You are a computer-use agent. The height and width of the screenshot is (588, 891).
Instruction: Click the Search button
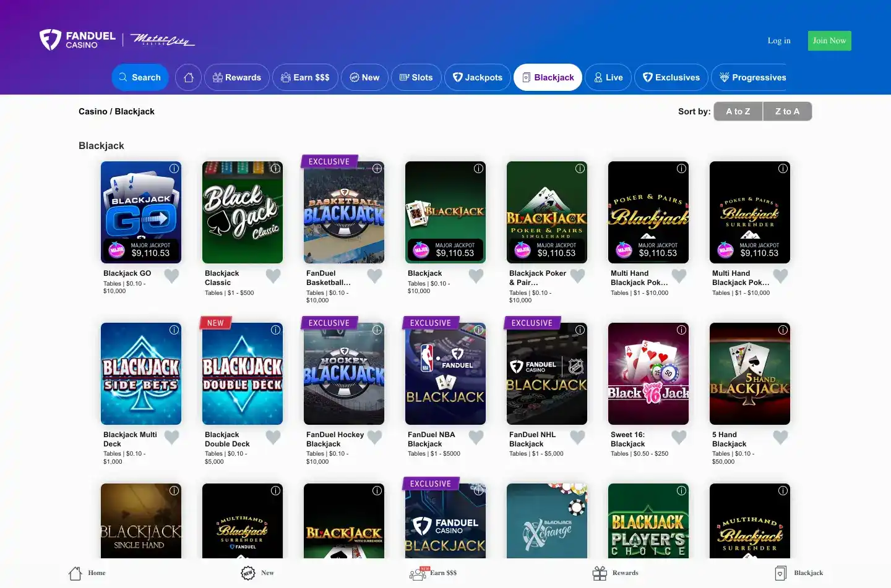[140, 77]
